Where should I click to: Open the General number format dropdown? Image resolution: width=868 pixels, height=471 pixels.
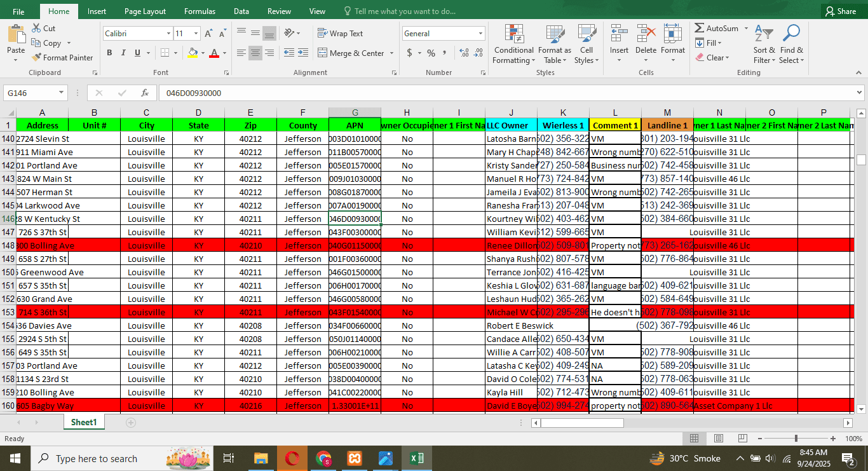[x=480, y=34]
